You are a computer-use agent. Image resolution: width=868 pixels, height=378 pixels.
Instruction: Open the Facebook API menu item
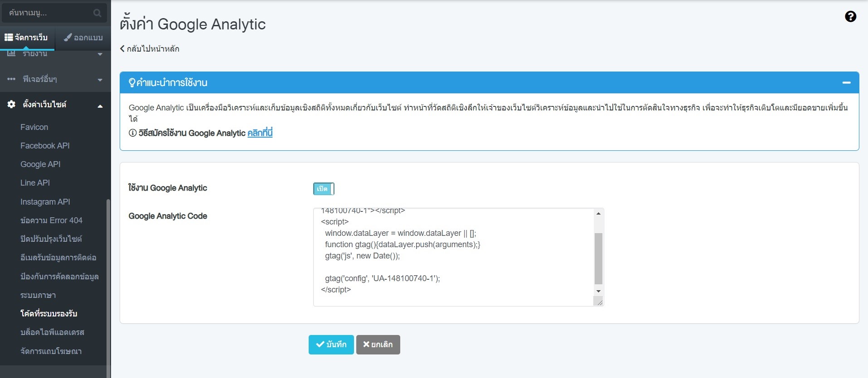click(x=45, y=146)
